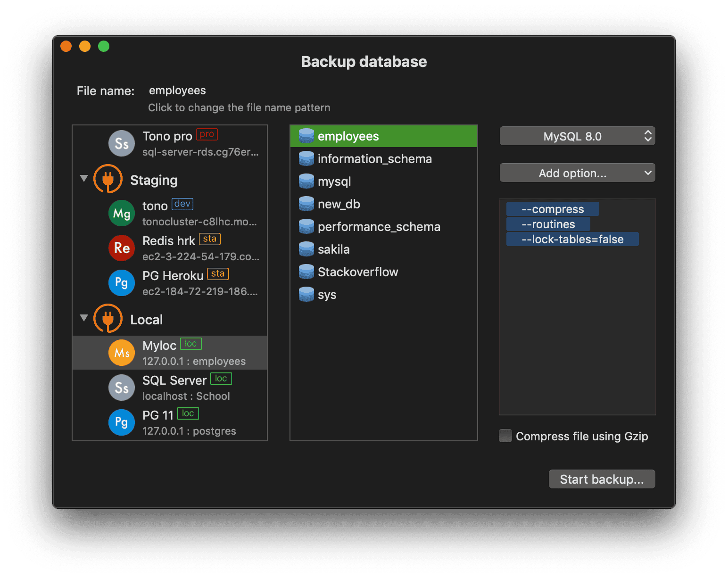Click the Redis hrk connection icon
728x578 pixels.
[x=122, y=248]
